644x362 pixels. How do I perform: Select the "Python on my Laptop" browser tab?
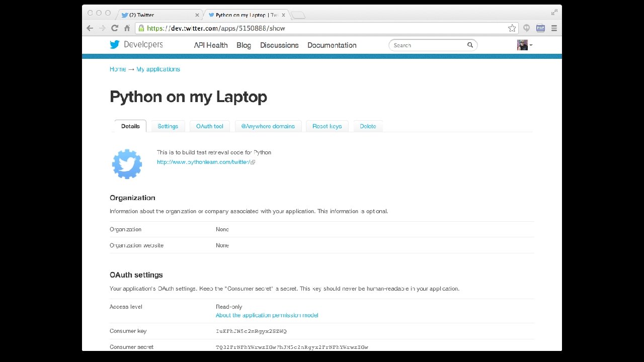click(246, 15)
